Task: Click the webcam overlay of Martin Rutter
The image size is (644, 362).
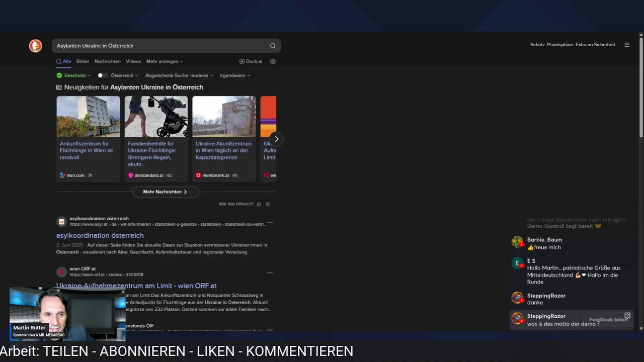Action: click(67, 314)
